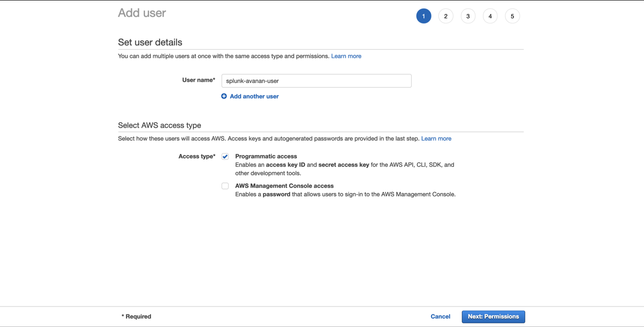
Task: Click the Add another user link
Action: [x=254, y=96]
